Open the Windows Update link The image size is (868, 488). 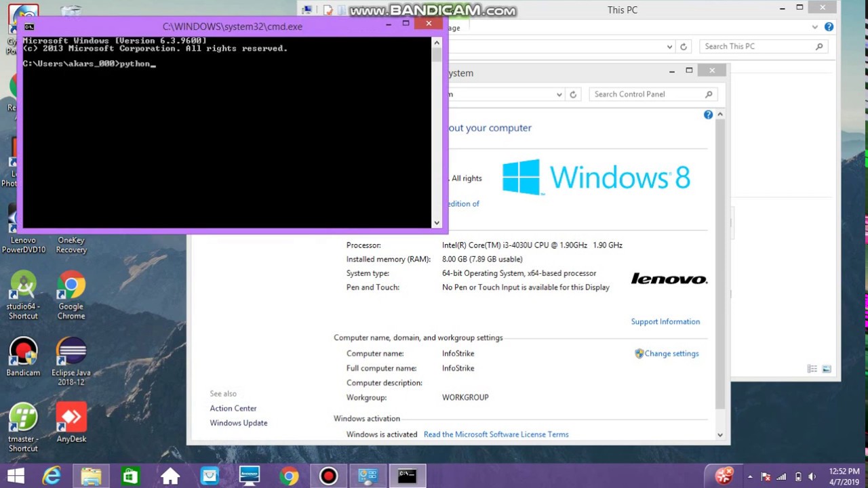click(239, 423)
